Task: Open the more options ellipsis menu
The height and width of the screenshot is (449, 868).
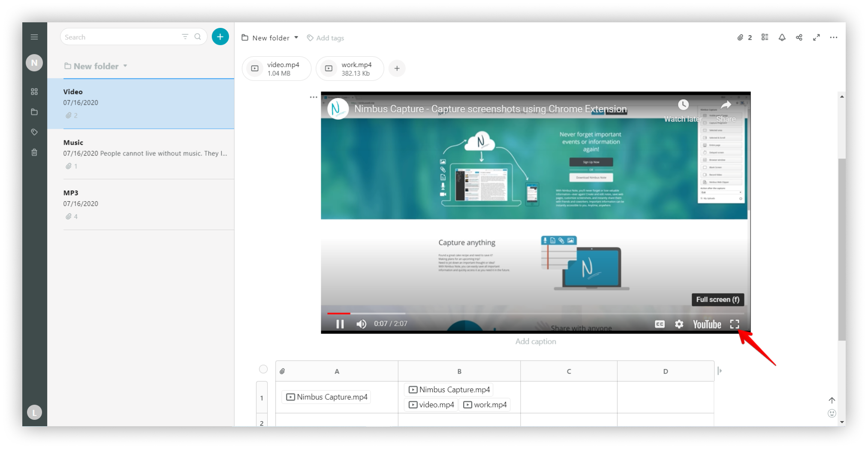Action: 834,37
